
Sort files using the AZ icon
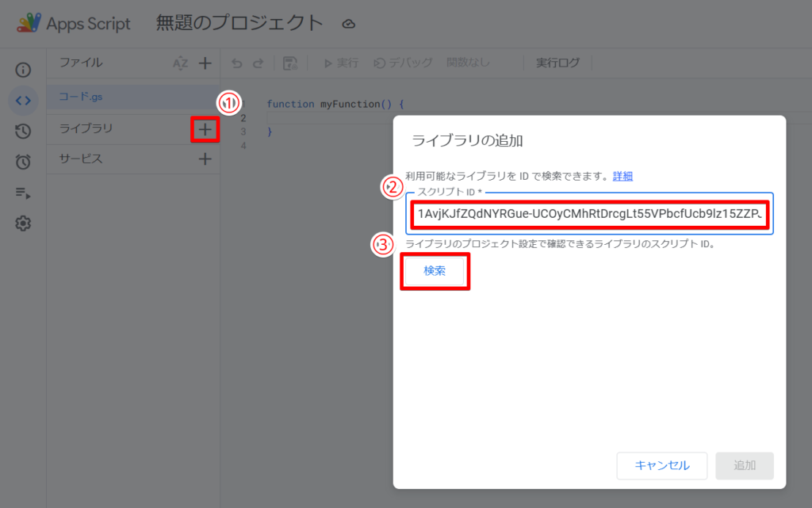click(x=180, y=63)
